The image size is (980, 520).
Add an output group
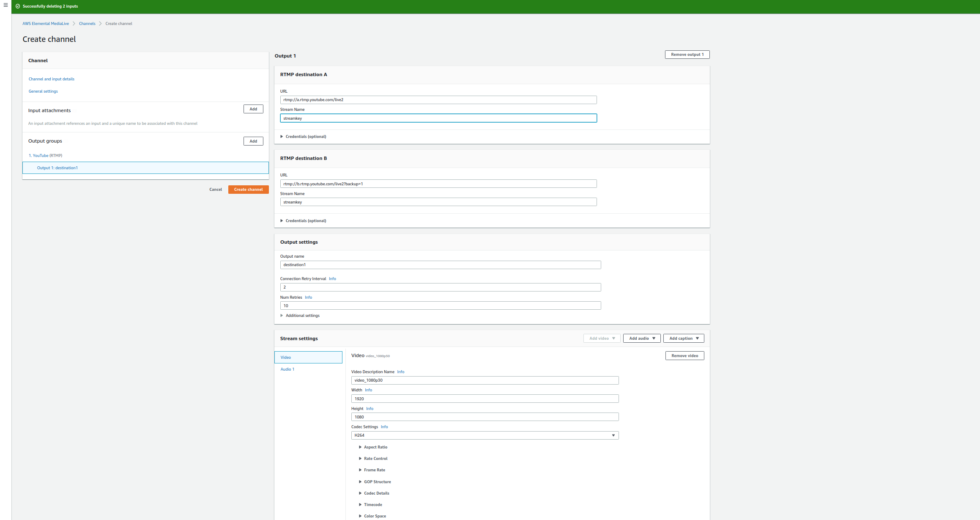click(253, 141)
